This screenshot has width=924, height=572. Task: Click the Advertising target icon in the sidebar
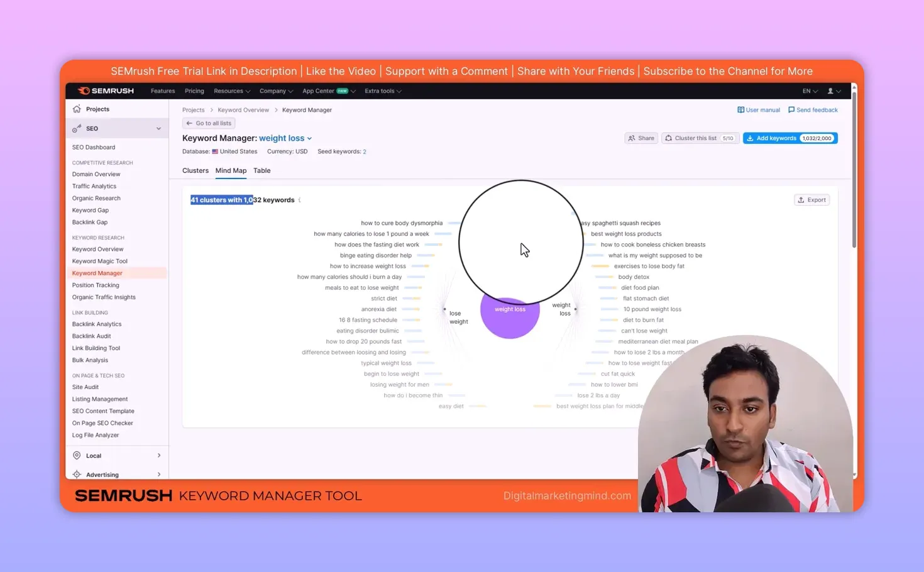pyautogui.click(x=77, y=475)
